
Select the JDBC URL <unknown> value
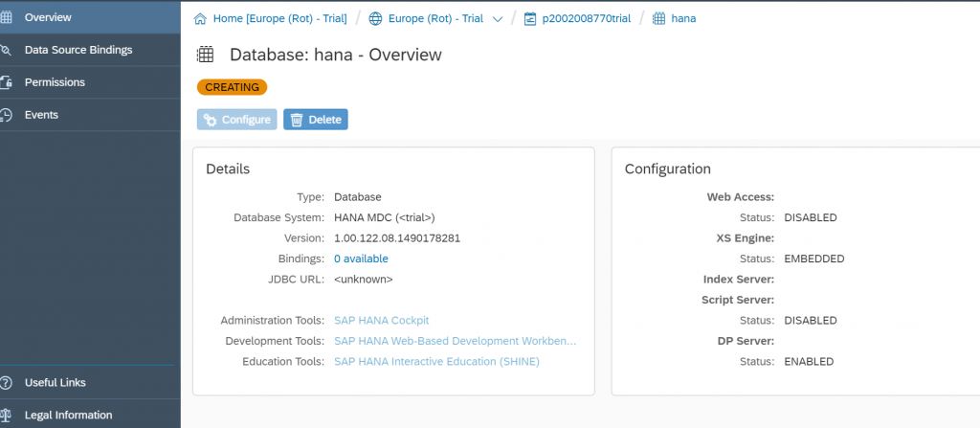point(364,279)
